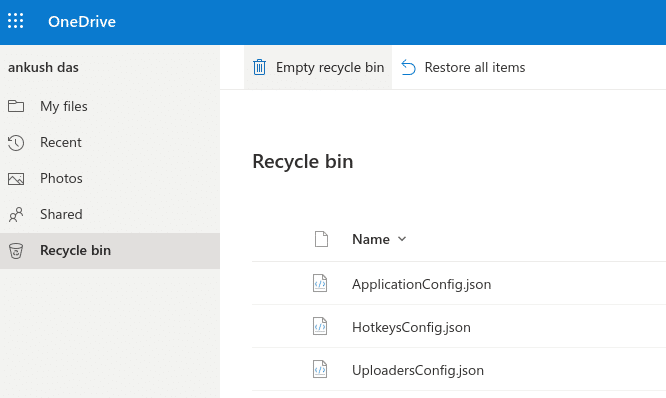Click the trash can icon in toolbar
This screenshot has height=398, width=666.
pyautogui.click(x=260, y=67)
